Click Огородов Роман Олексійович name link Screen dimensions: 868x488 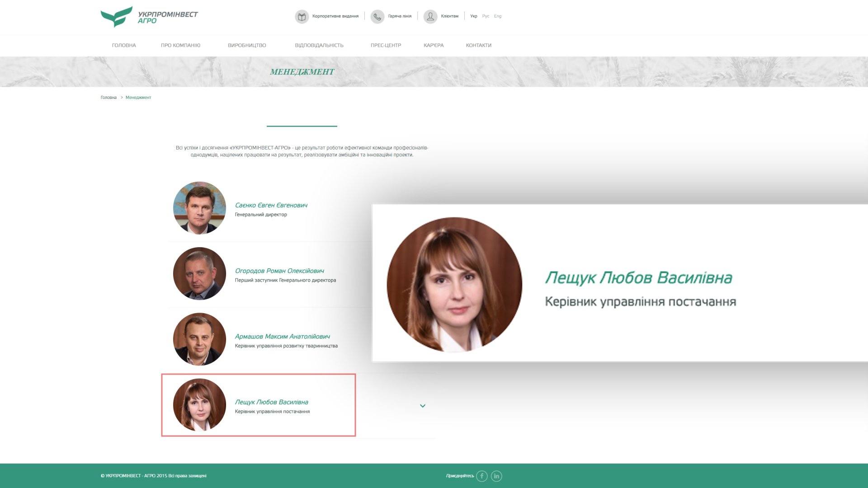(x=279, y=271)
